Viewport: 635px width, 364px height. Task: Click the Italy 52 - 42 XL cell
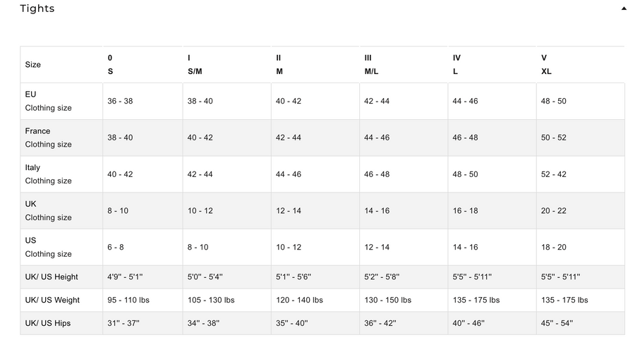click(x=553, y=174)
